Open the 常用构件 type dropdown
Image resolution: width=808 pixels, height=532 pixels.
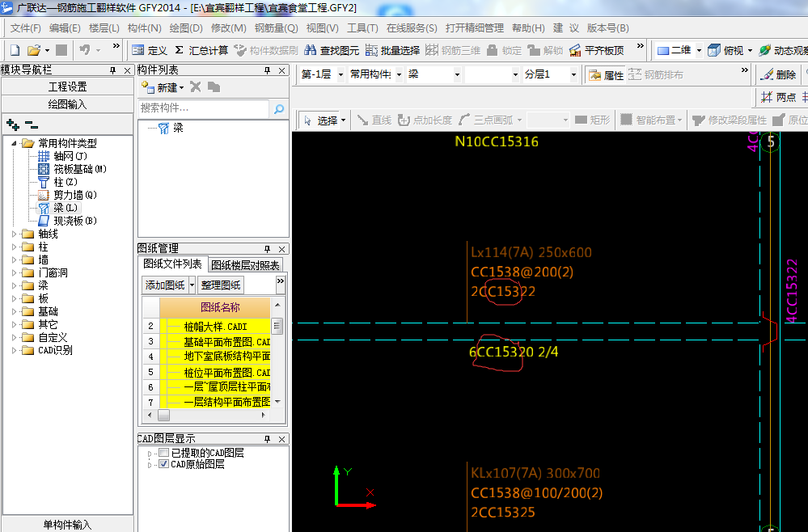tap(399, 74)
